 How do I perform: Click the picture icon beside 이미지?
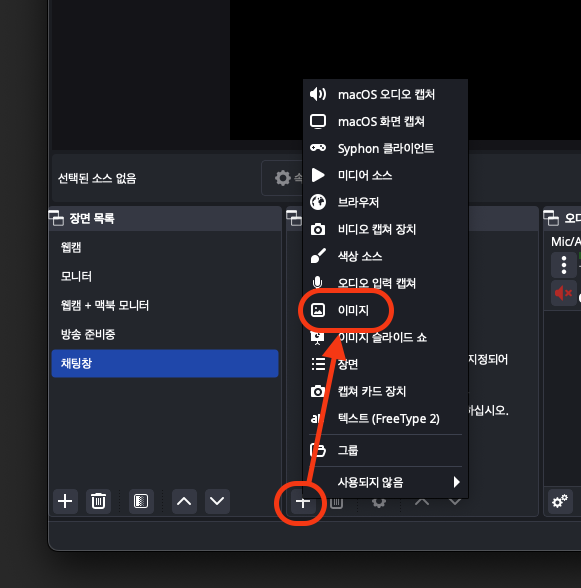tap(318, 310)
